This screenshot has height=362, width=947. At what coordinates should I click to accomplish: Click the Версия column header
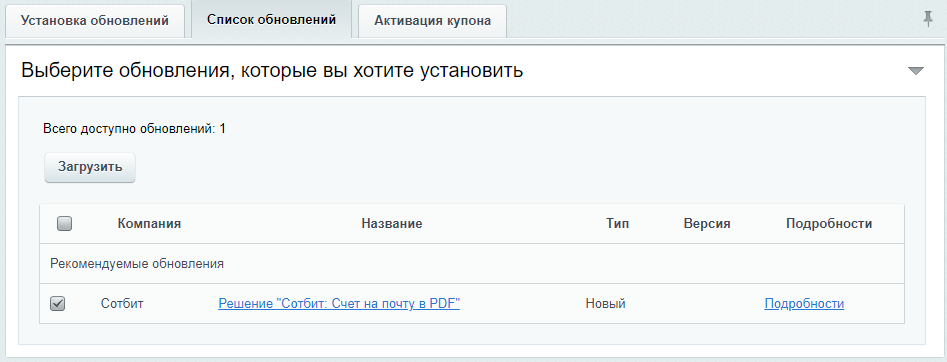[x=707, y=224]
